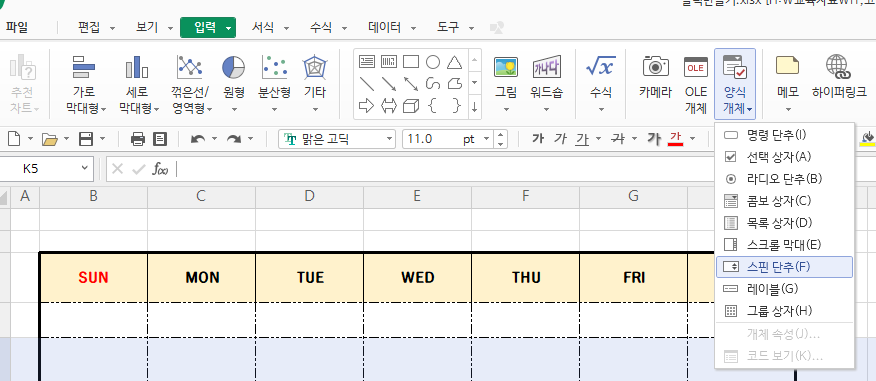Toggle bold 가 formatting
The width and height of the screenshot is (876, 381).
[x=538, y=139]
